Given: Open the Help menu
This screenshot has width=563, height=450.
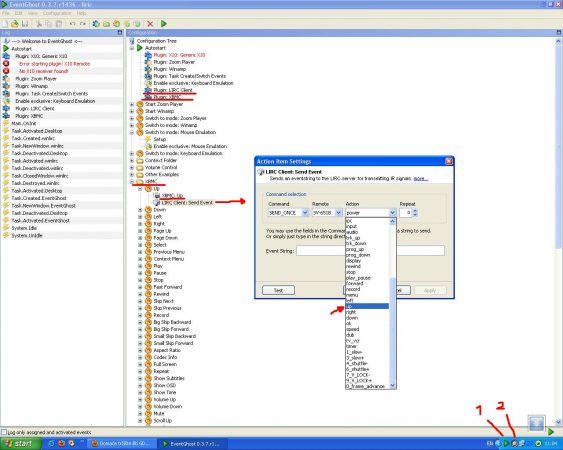Looking at the screenshot, I should click(82, 13).
